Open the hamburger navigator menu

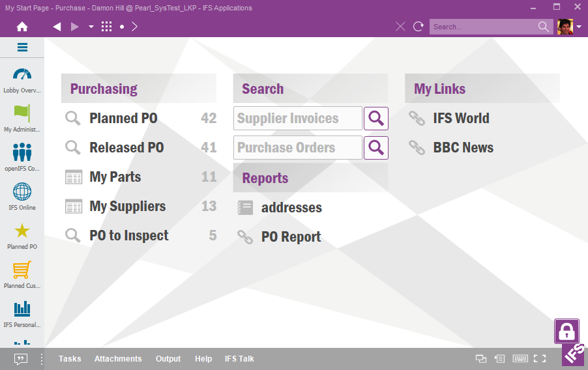pyautogui.click(x=22, y=47)
